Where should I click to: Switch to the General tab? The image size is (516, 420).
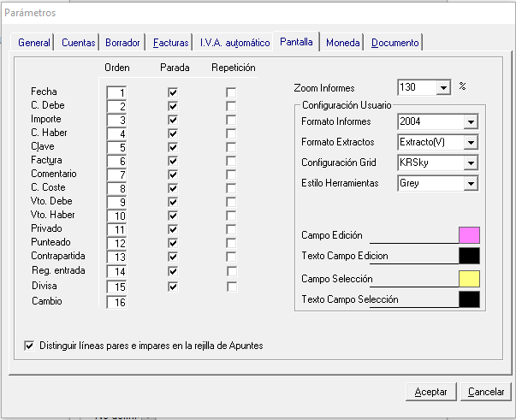tap(34, 42)
